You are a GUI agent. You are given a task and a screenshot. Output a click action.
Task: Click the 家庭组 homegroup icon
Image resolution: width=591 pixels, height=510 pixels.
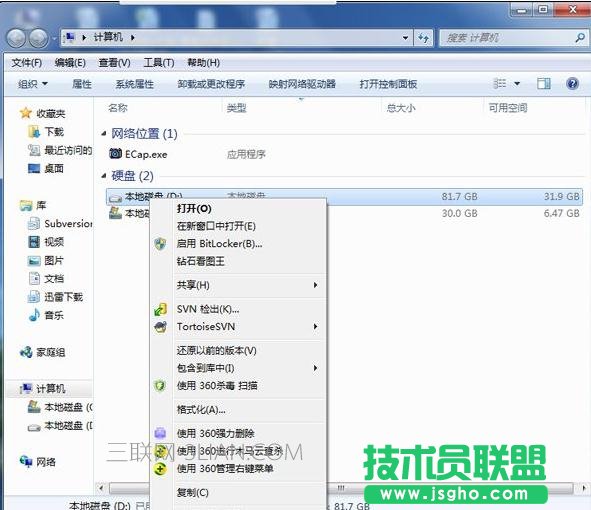click(26, 352)
